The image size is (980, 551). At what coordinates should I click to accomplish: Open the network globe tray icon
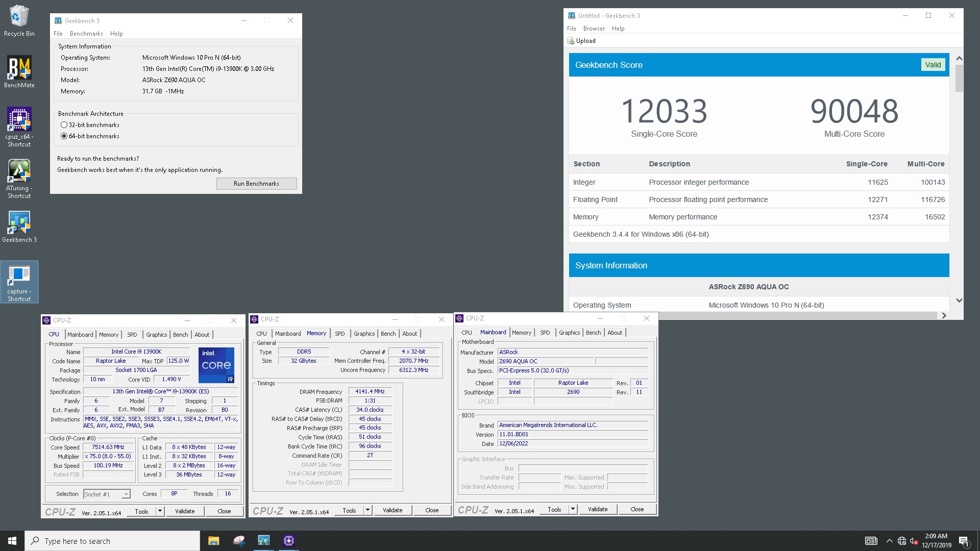click(902, 541)
